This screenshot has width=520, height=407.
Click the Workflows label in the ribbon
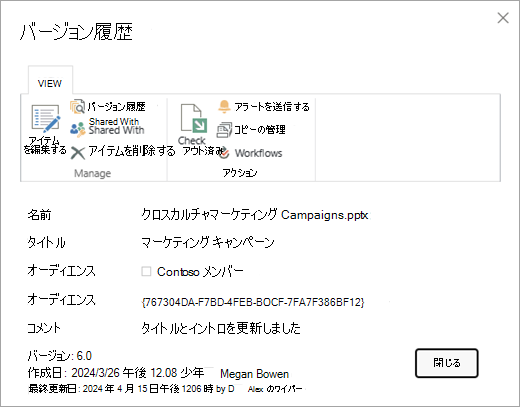(258, 153)
